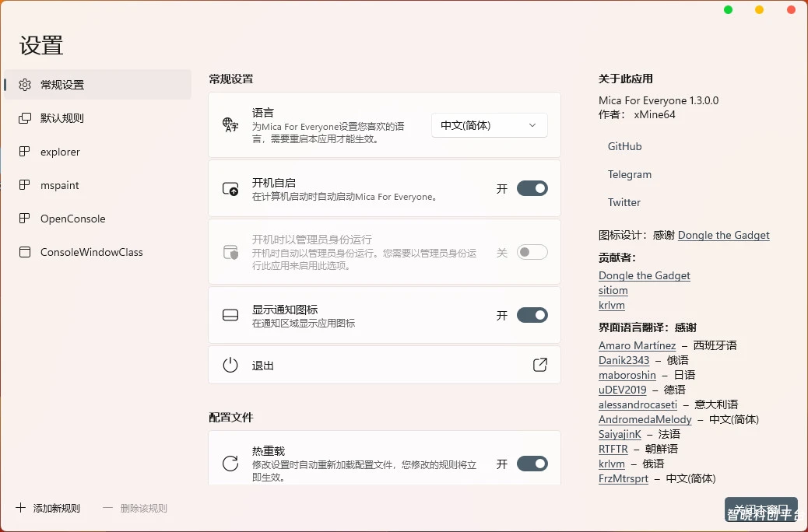
Task: Open the maboroshin translator link
Action: pyautogui.click(x=627, y=375)
